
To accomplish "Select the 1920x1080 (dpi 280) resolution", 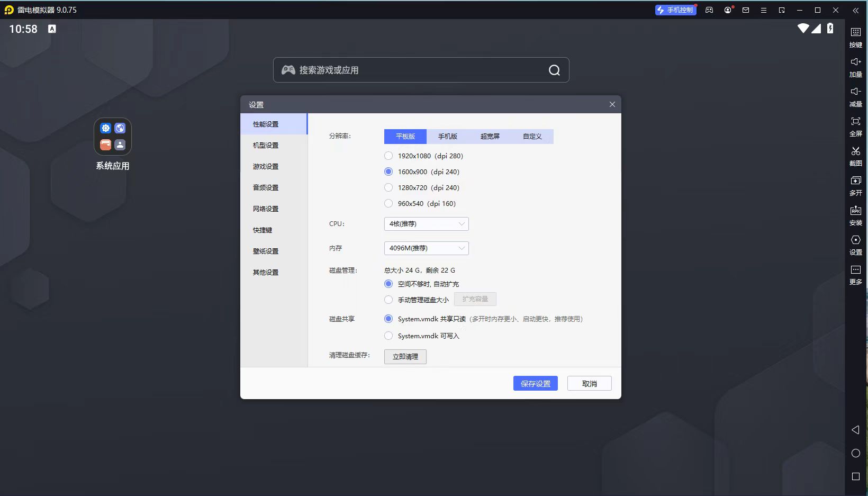I will 388,156.
